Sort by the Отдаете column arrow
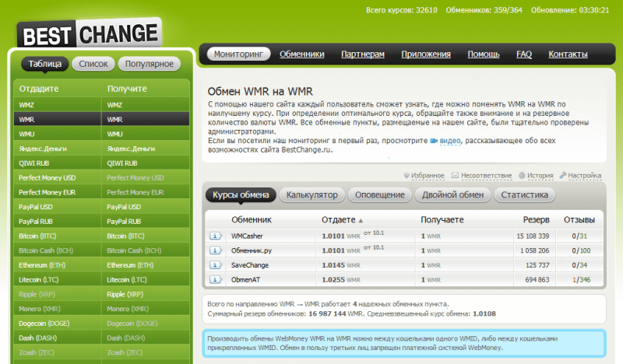This screenshot has height=364, width=623. click(x=361, y=220)
